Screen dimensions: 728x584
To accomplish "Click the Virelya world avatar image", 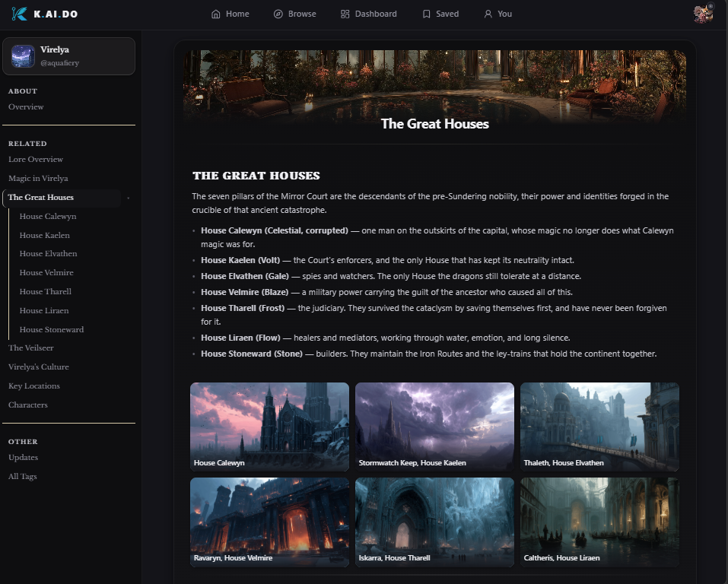I will point(24,56).
